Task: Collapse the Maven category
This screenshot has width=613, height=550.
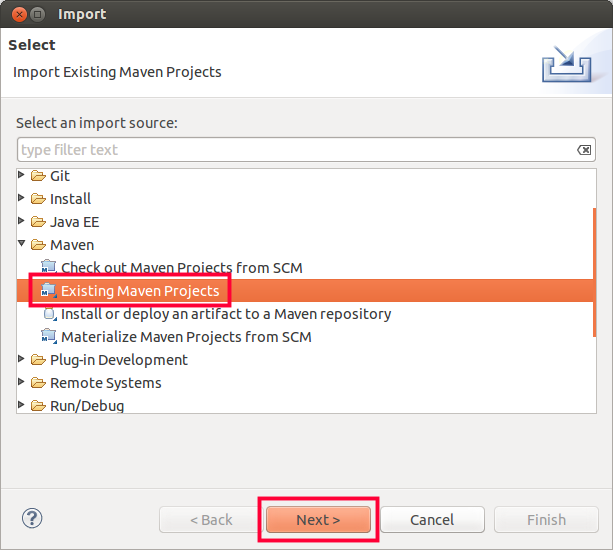Action: point(22,245)
